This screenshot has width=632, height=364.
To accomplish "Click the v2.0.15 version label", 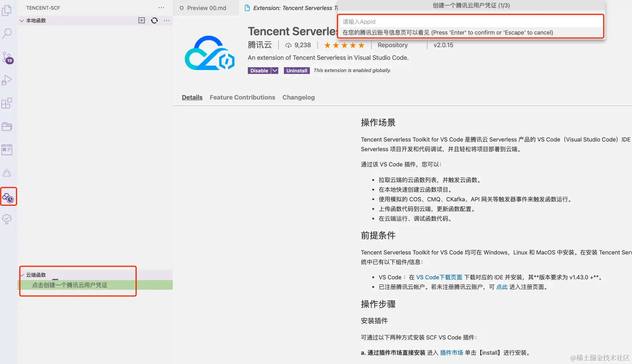I will tap(443, 45).
